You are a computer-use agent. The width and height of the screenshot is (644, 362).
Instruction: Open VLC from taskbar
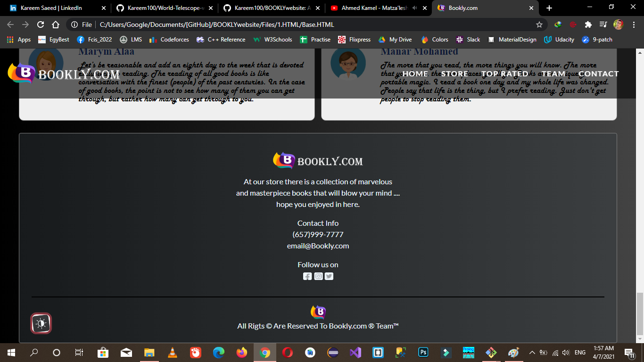173,353
